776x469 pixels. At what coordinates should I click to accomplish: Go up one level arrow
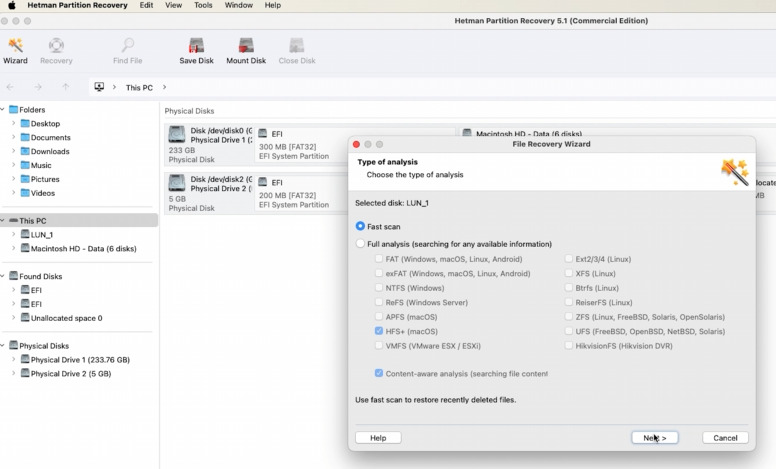point(65,87)
